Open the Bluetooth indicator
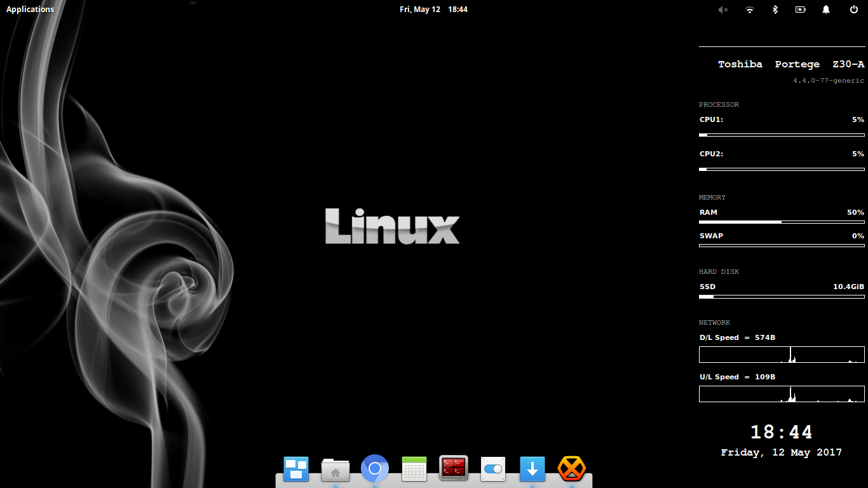 tap(775, 10)
